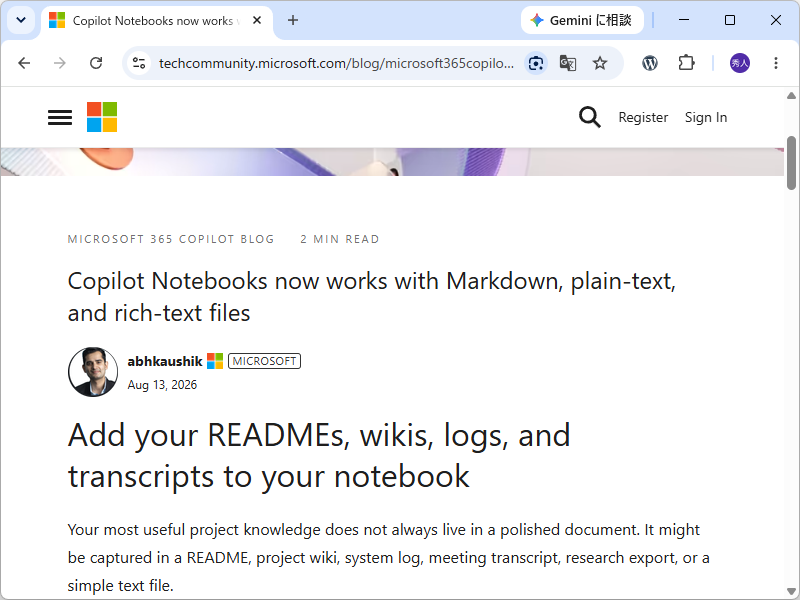Image resolution: width=800 pixels, height=600 pixels.
Task: Click the 2 MIN READ label
Action: pyautogui.click(x=340, y=239)
